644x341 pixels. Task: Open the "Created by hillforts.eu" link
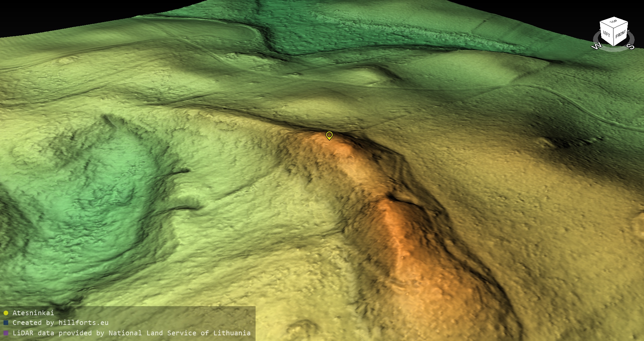pyautogui.click(x=60, y=323)
